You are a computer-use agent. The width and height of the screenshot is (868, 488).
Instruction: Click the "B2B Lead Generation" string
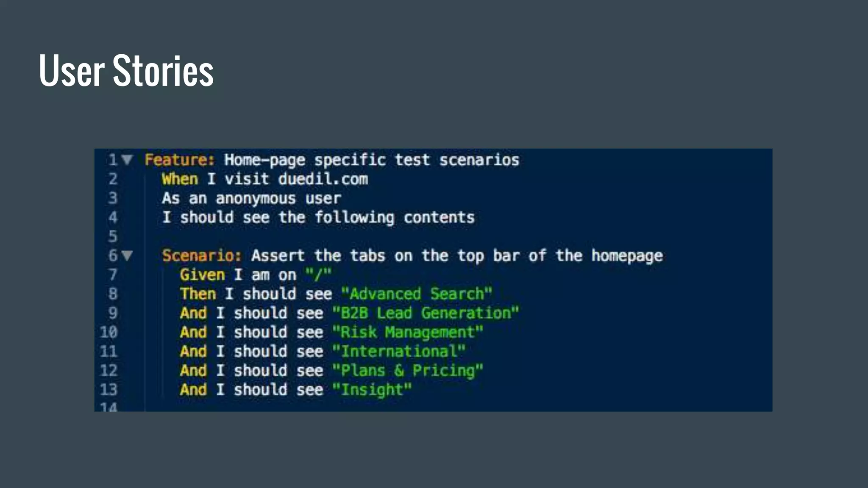[x=425, y=313]
